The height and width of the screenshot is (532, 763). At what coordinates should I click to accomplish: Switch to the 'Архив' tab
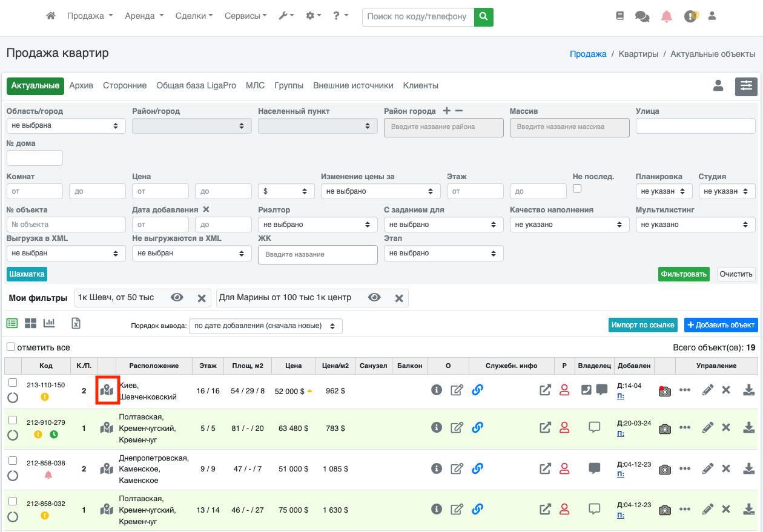click(x=81, y=86)
